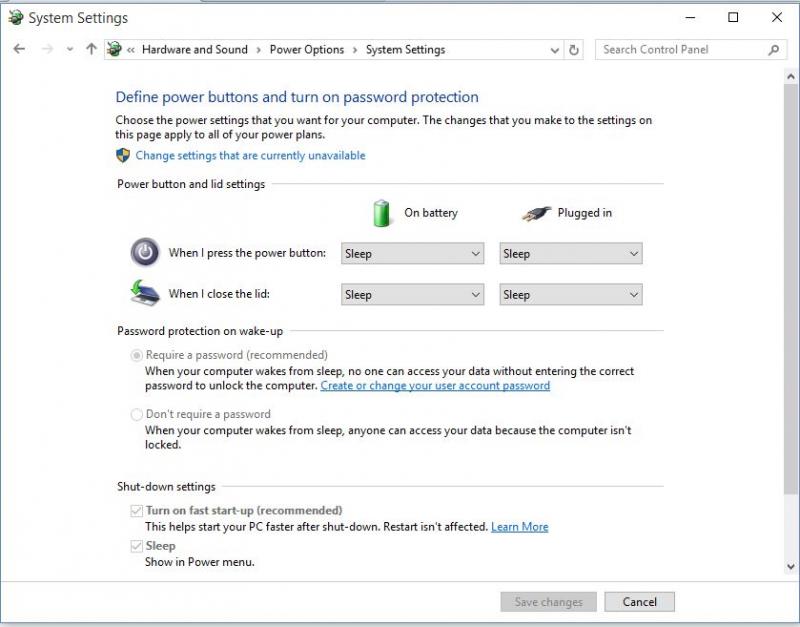Click the green battery icon
The image size is (800, 627).
[381, 213]
